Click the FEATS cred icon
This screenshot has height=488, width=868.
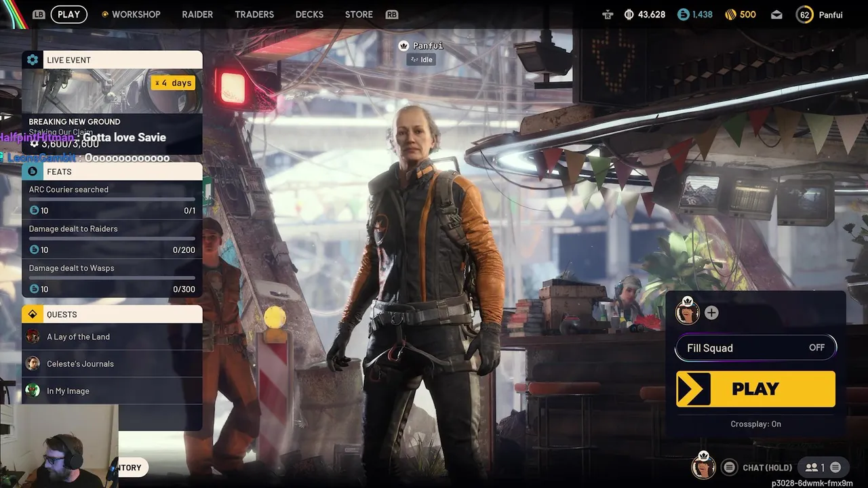[x=33, y=171]
